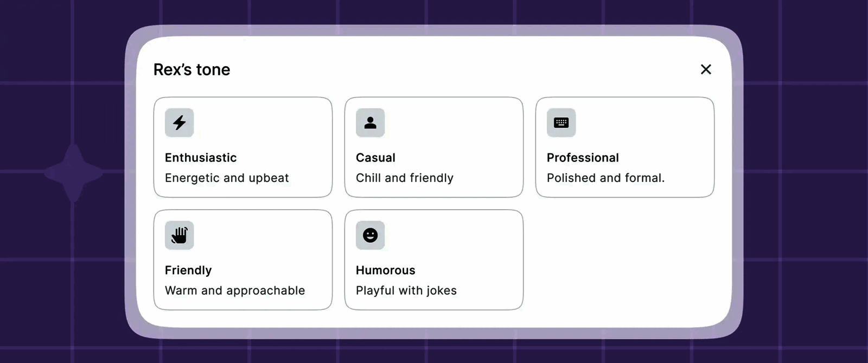Close the Rex's tone dialog
Screen dimensions: 868x363
pyautogui.click(x=706, y=69)
